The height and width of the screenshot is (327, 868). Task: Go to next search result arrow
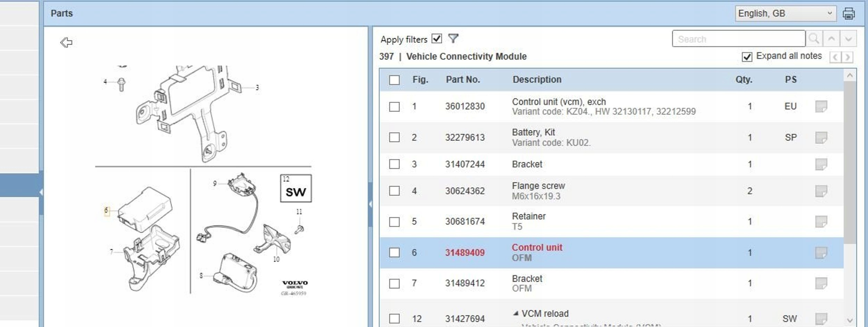pyautogui.click(x=848, y=39)
